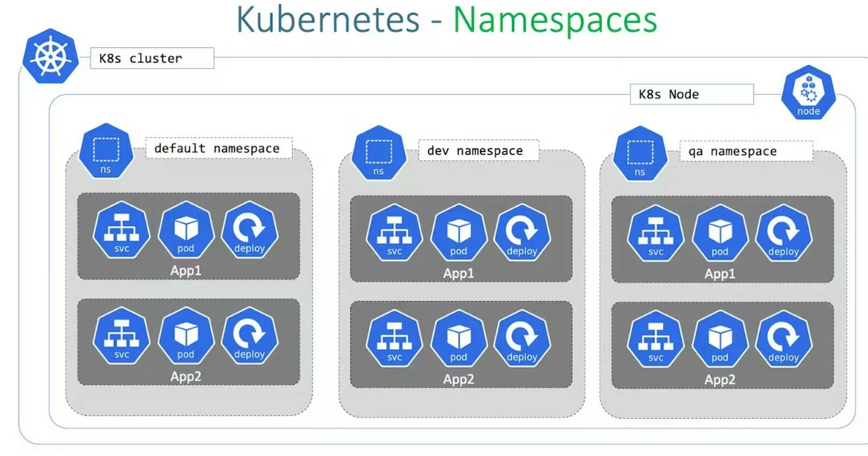Select the default namespace ns icon
This screenshot has width=868, height=456.
[x=106, y=151]
